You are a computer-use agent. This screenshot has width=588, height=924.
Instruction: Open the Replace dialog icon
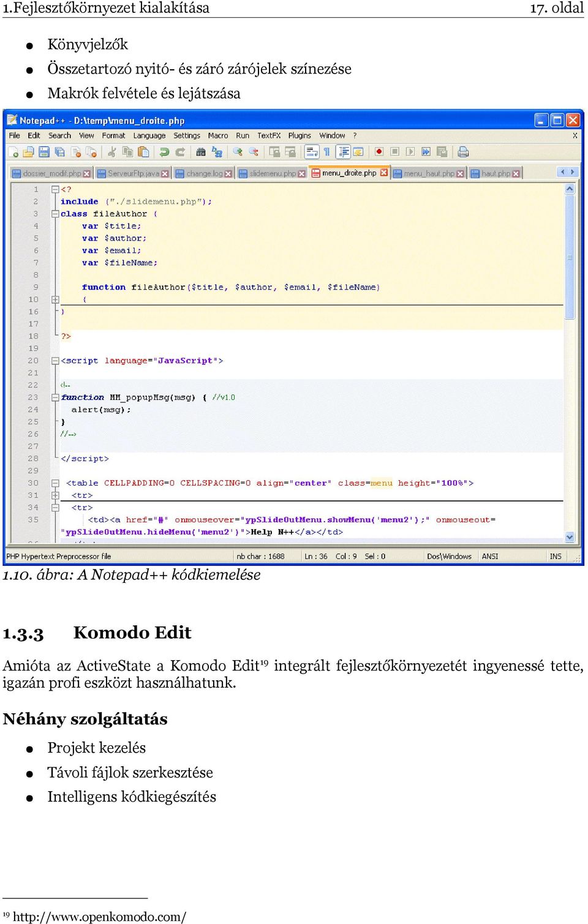pyautogui.click(x=216, y=152)
